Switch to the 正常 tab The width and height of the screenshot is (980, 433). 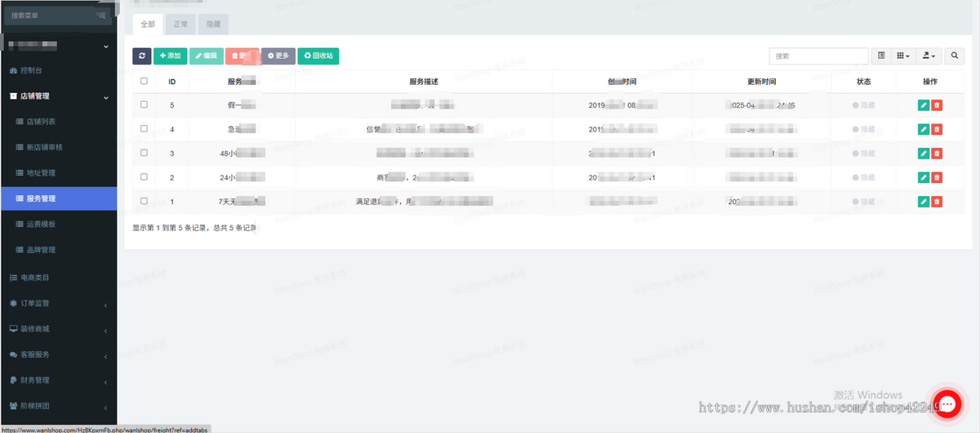(180, 25)
